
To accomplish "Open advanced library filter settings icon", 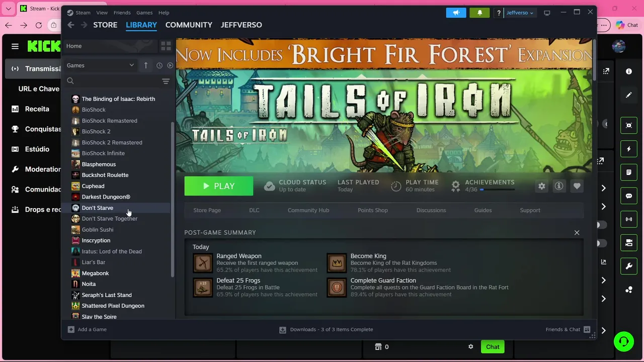I will [166, 81].
